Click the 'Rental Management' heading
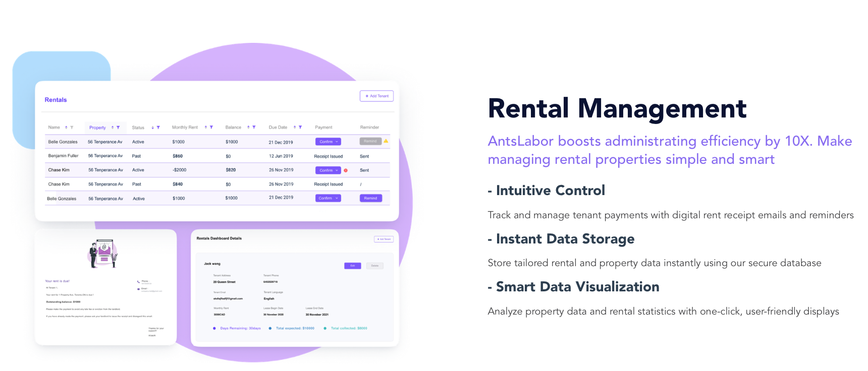This screenshot has height=371, width=868. click(x=617, y=108)
